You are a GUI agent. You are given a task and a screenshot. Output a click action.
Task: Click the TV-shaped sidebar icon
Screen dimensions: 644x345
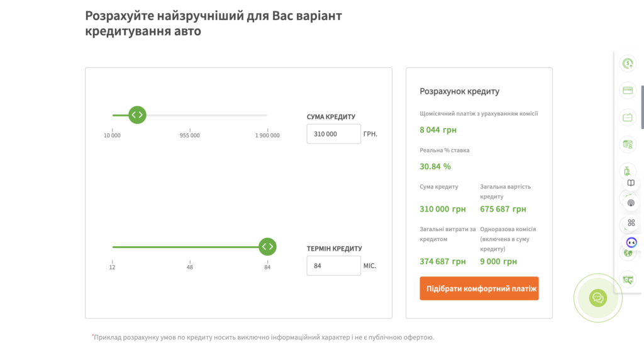point(627,117)
